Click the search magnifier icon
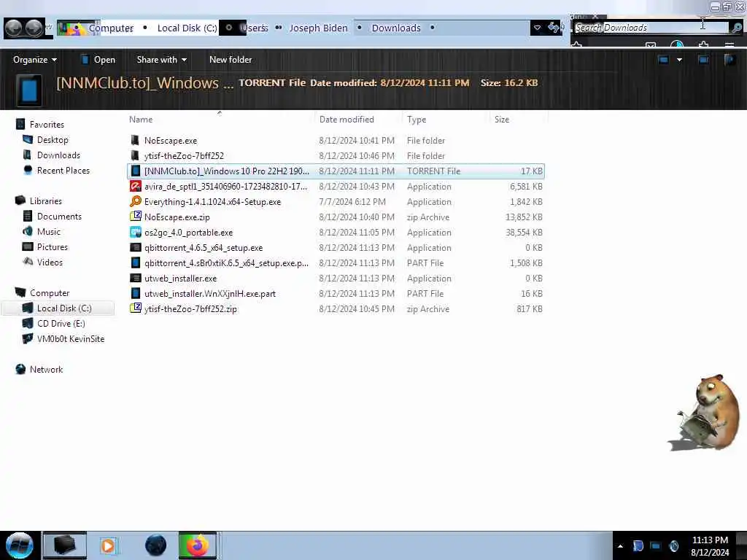This screenshot has height=560, width=747. pos(737,28)
